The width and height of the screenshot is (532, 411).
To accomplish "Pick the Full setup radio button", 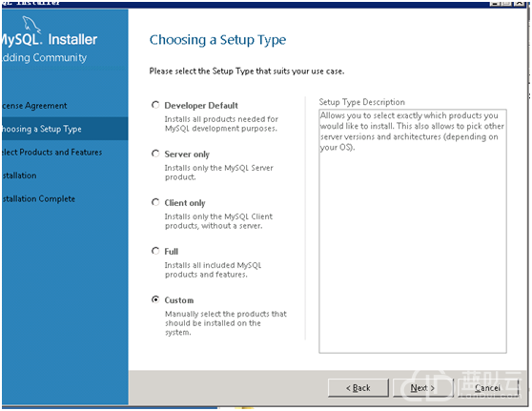I will click(155, 251).
